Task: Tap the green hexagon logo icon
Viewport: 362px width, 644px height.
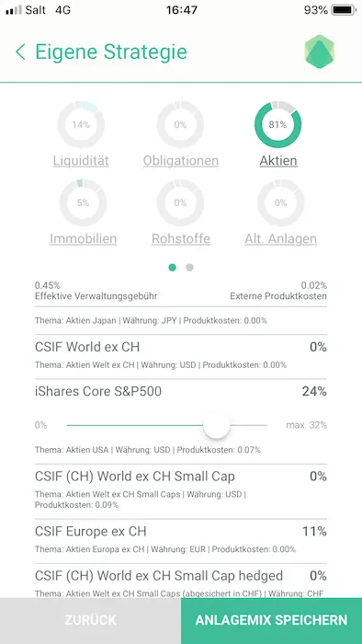Action: pos(320,52)
